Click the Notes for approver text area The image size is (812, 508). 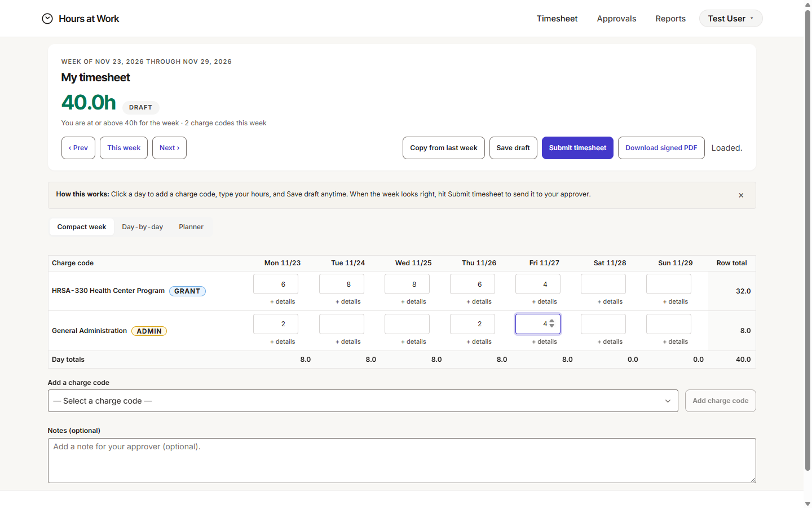click(401, 461)
